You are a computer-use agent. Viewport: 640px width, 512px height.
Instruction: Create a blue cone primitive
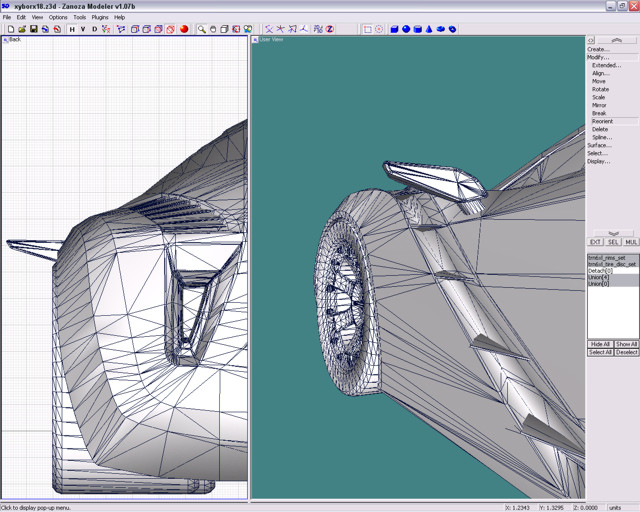pyautogui.click(x=430, y=29)
